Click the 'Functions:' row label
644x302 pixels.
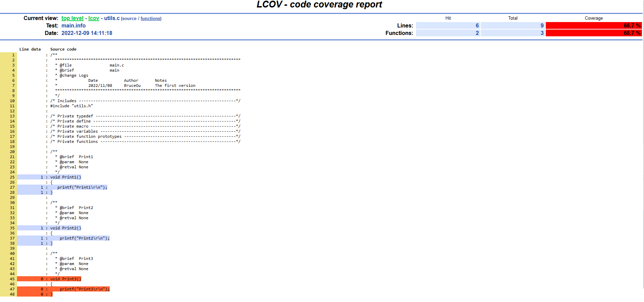tap(399, 33)
